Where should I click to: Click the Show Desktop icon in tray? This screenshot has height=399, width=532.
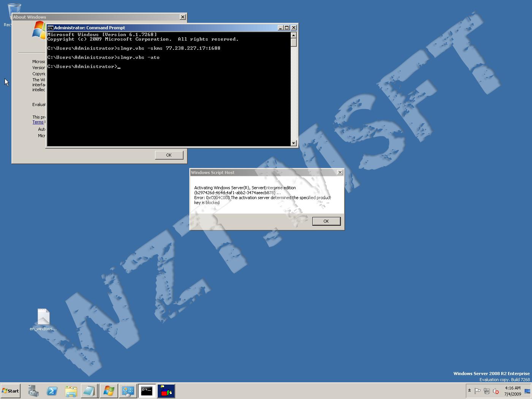click(527, 391)
